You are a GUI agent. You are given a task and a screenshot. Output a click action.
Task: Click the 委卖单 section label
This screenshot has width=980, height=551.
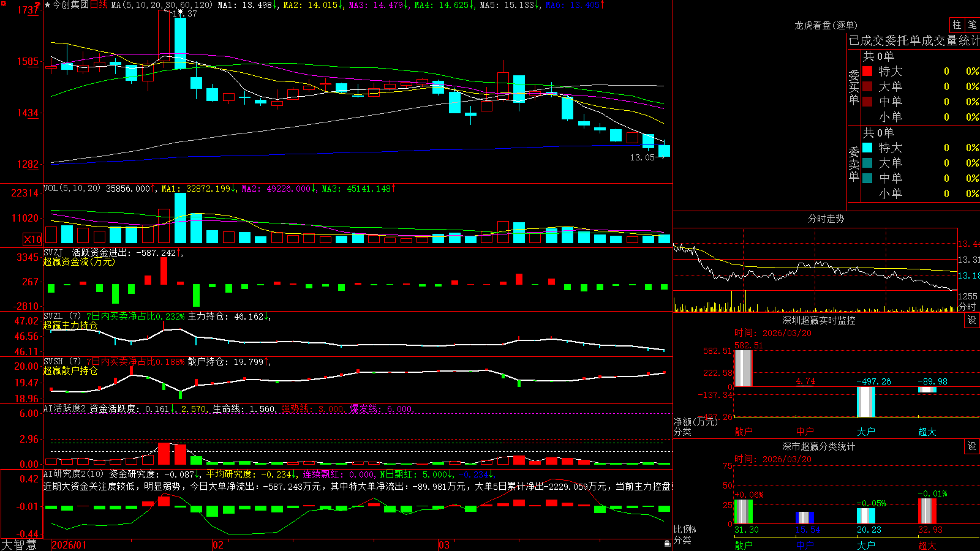[854, 163]
